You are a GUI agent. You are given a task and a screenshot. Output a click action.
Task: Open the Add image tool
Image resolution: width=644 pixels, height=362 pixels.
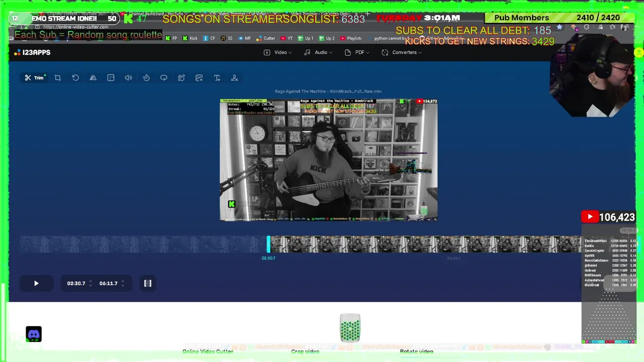point(199,78)
